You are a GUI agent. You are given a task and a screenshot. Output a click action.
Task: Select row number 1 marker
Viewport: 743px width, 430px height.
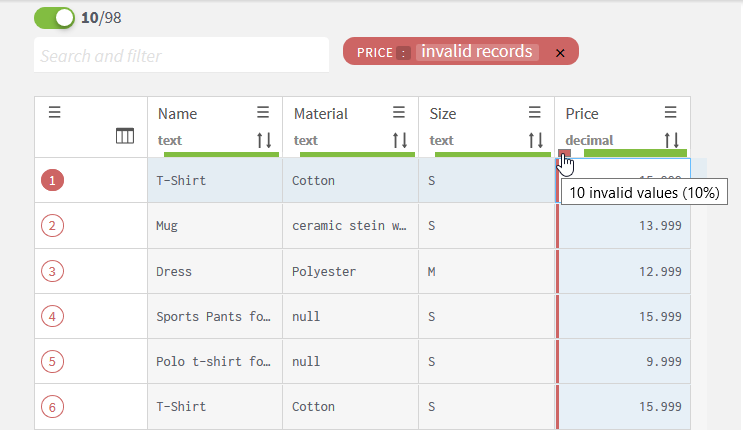[52, 181]
